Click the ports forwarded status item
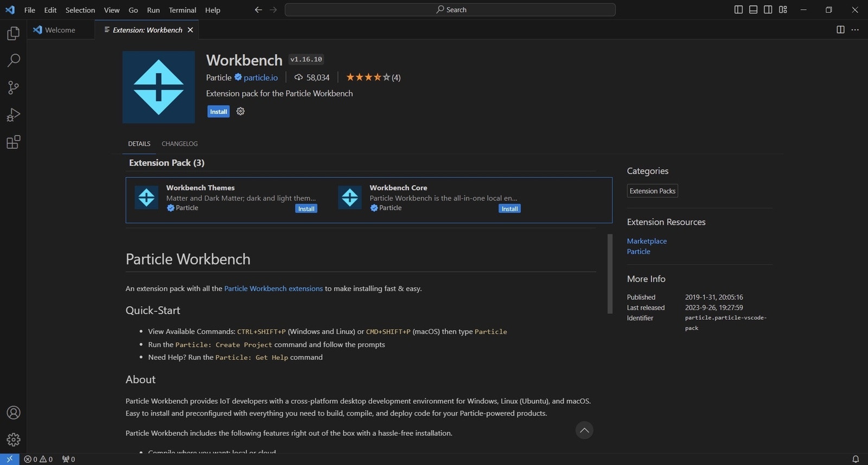The image size is (868, 465). (68, 459)
